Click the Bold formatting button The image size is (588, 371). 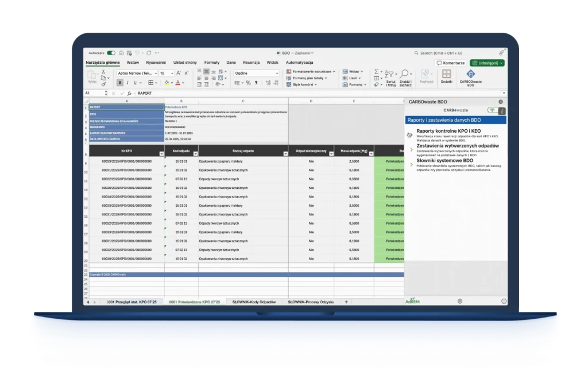click(x=120, y=83)
